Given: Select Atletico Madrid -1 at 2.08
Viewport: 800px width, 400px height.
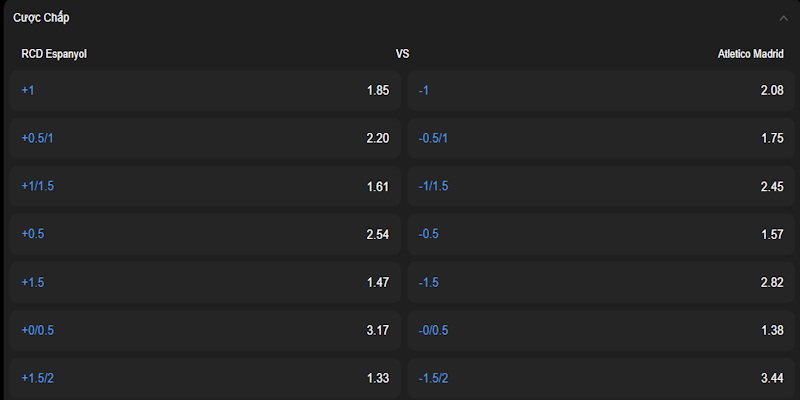Looking at the screenshot, I should (x=601, y=90).
